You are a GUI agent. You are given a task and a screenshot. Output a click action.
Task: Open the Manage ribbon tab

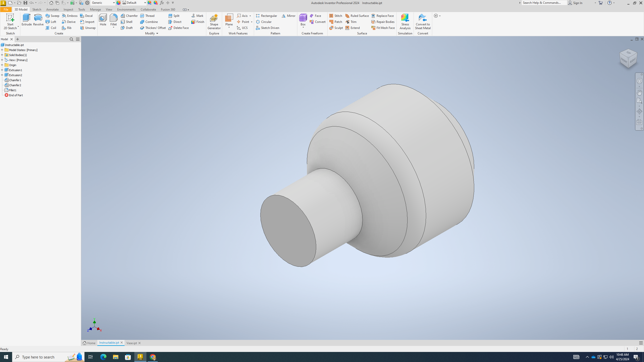click(95, 9)
